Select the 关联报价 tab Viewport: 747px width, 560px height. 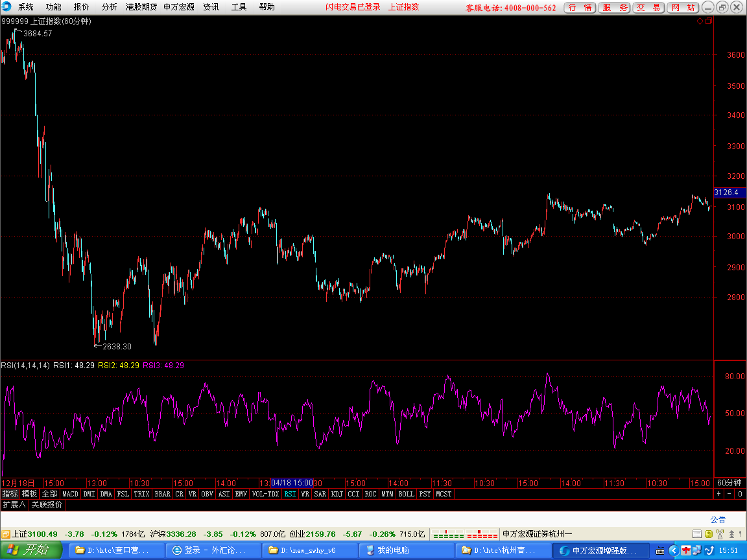(47, 504)
